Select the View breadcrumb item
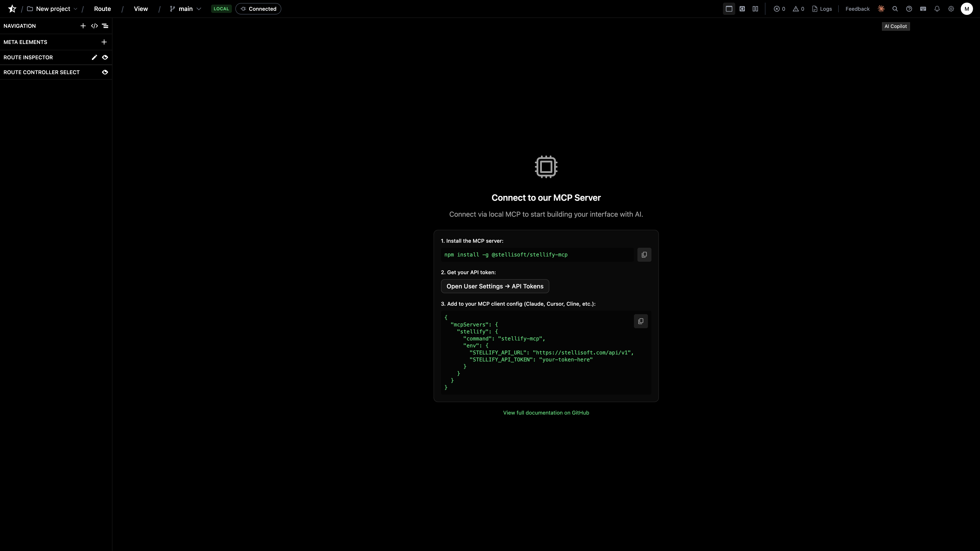The height and width of the screenshot is (551, 980). click(x=141, y=8)
